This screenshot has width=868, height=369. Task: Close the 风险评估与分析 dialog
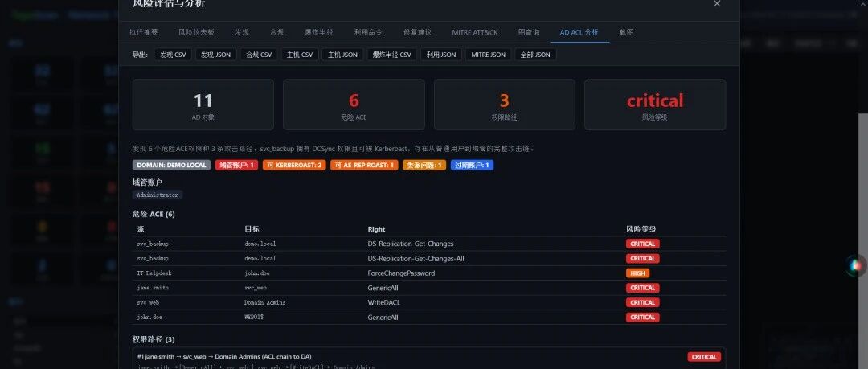point(717,4)
